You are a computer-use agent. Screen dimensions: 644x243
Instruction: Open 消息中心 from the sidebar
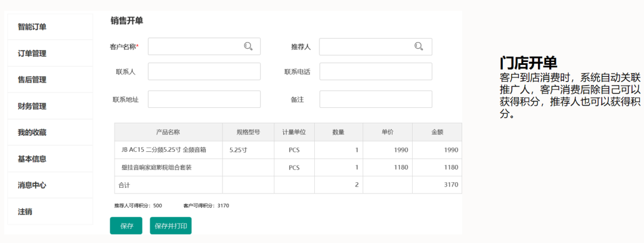[32, 185]
